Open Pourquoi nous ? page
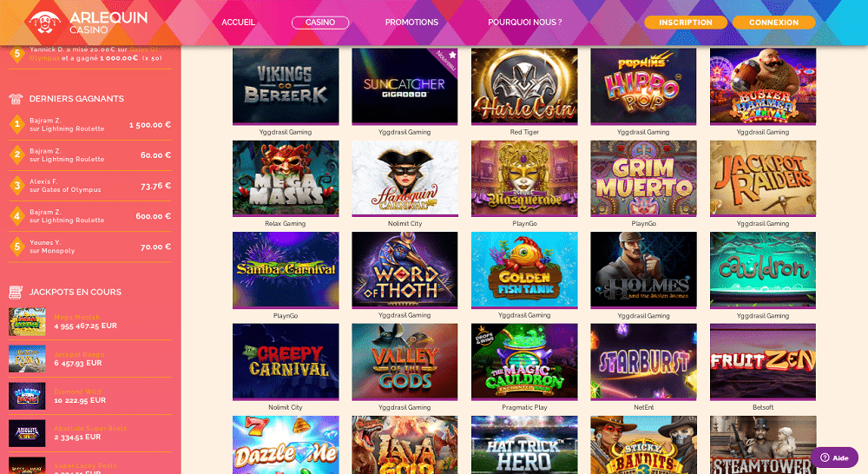 (525, 23)
